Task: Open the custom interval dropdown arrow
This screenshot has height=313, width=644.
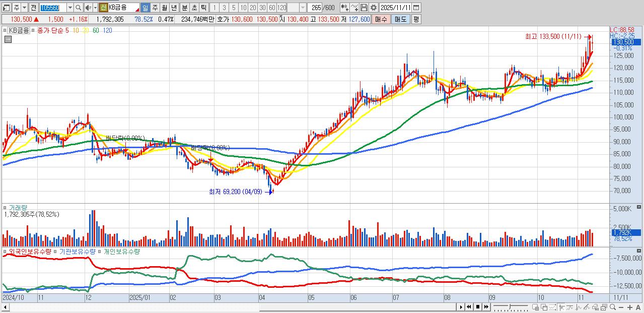Action: (303, 8)
